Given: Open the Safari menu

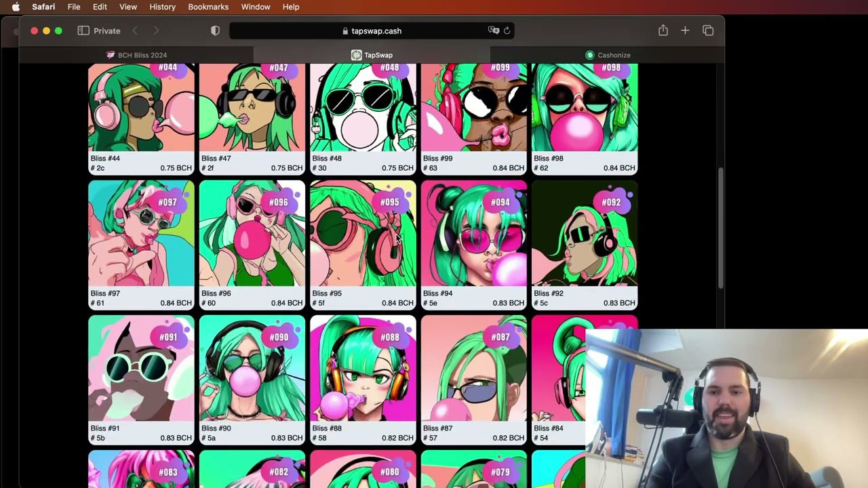Looking at the screenshot, I should 43,7.
